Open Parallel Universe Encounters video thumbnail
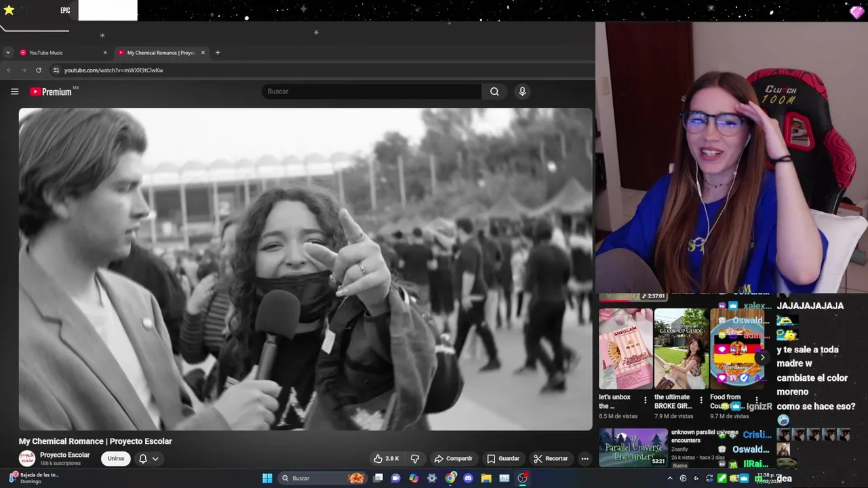This screenshot has height=488, width=868. click(633, 447)
